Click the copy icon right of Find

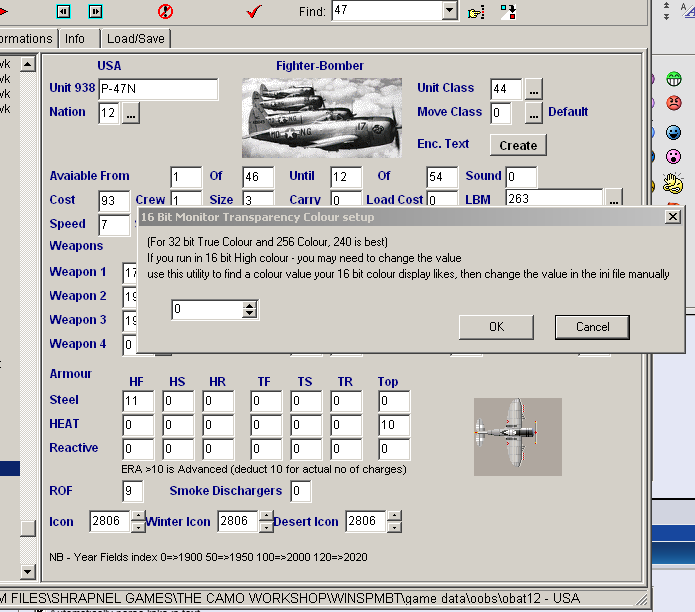pos(508,11)
